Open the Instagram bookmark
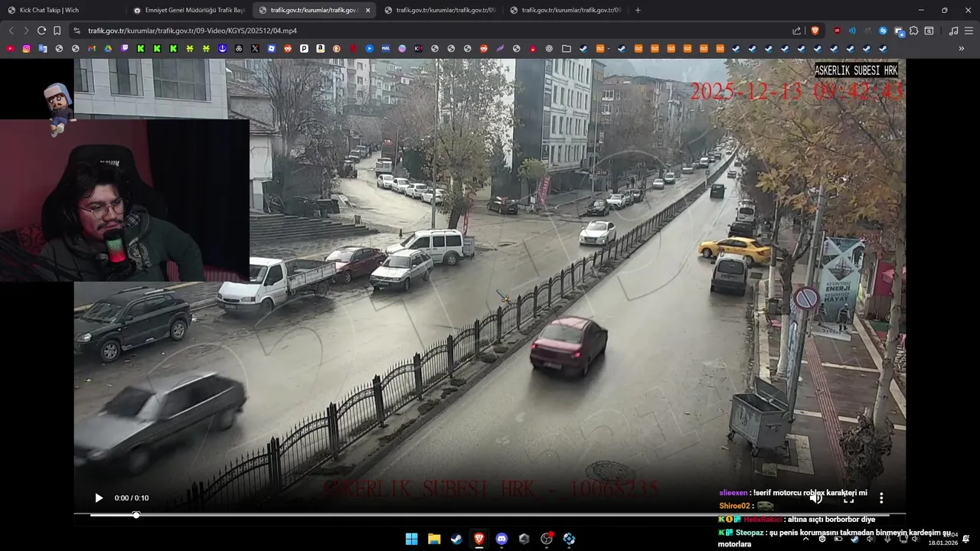This screenshot has width=980, height=551. pos(26,48)
